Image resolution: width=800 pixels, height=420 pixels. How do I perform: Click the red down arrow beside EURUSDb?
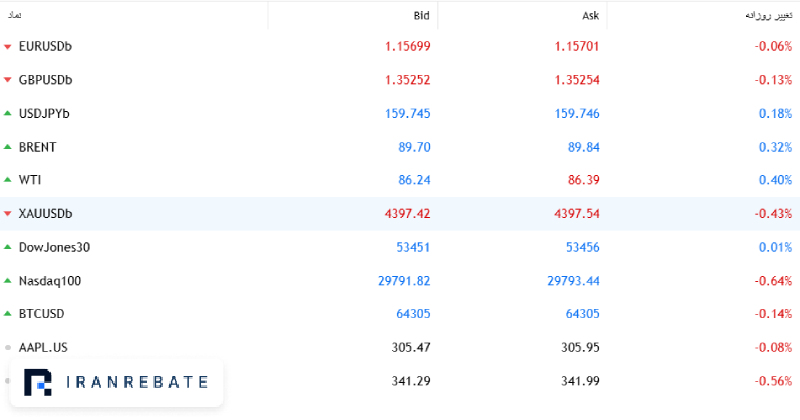[x=8, y=47]
